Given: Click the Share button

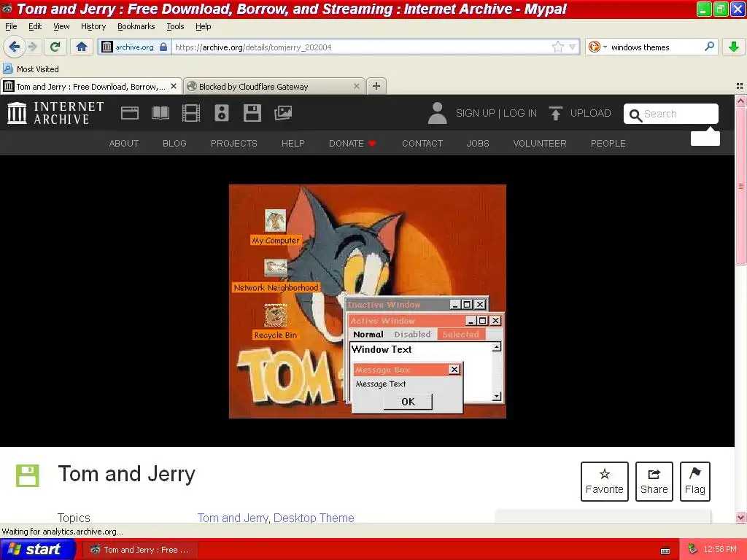Looking at the screenshot, I should tap(654, 481).
